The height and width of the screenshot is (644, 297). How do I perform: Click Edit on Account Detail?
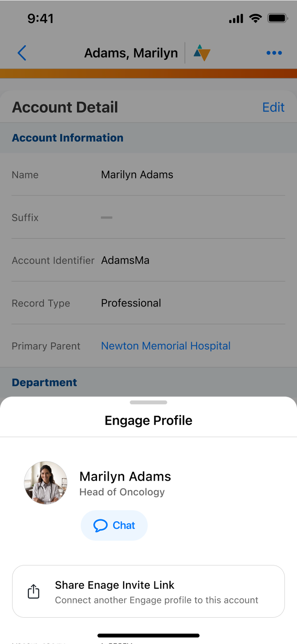coord(273,107)
